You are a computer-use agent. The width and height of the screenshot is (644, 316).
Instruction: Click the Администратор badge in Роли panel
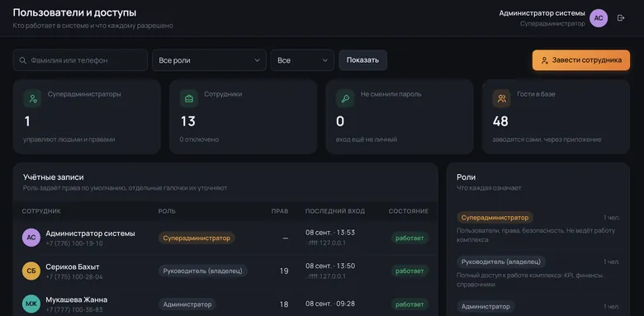click(x=485, y=306)
